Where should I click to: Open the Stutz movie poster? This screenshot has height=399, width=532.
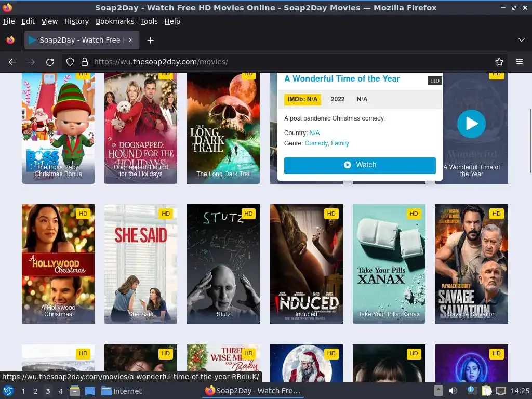pos(223,263)
